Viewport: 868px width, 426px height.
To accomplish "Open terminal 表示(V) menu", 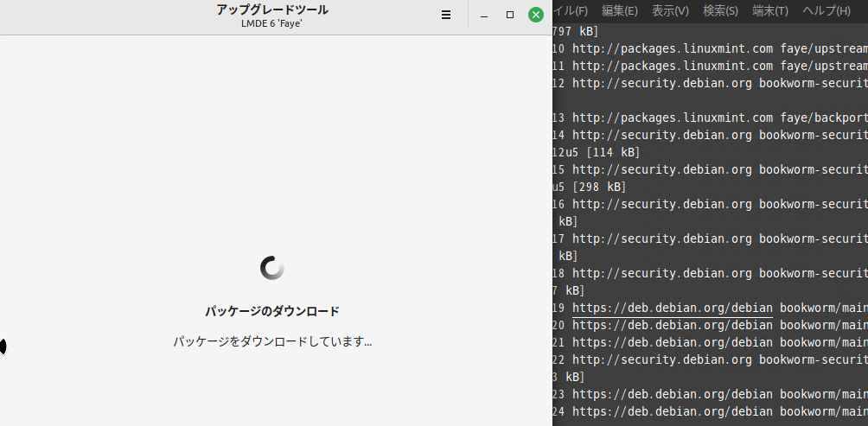I will coord(670,11).
